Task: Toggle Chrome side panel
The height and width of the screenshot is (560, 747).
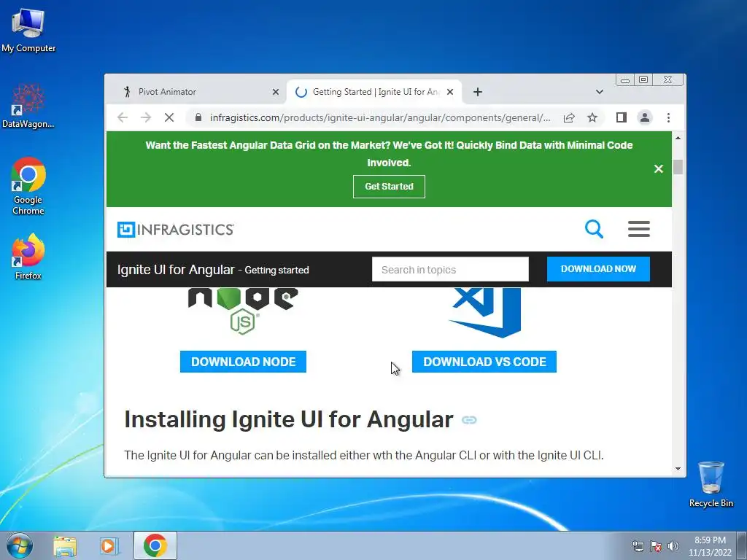Action: point(622,117)
